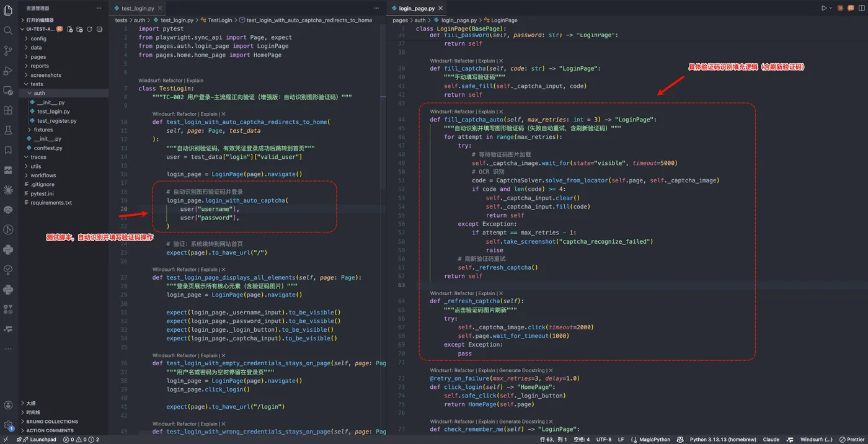This screenshot has width=868, height=444.
Task: Open the Search view in activity bar
Action: click(x=8, y=30)
